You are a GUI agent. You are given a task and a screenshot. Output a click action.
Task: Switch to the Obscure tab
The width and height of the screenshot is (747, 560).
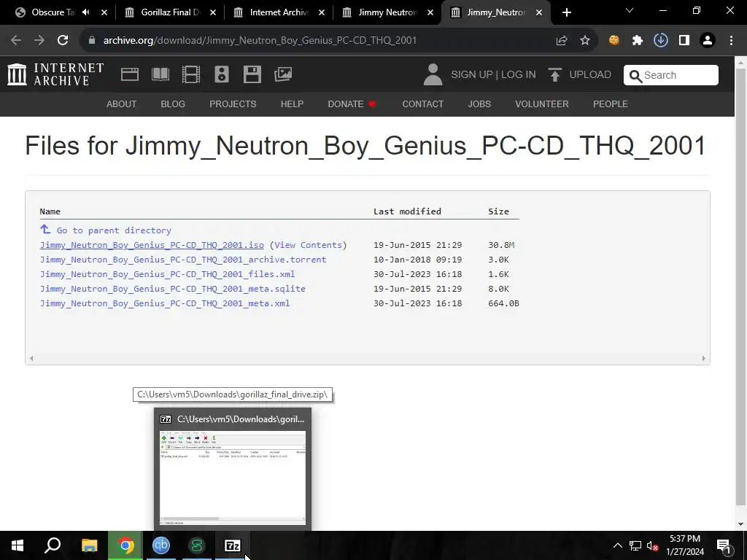click(53, 12)
